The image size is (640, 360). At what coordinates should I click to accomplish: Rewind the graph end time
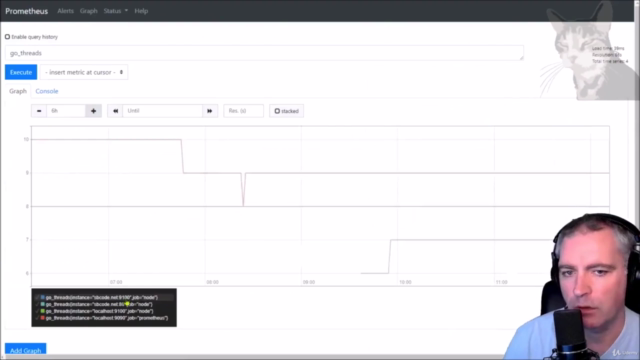coord(115,111)
